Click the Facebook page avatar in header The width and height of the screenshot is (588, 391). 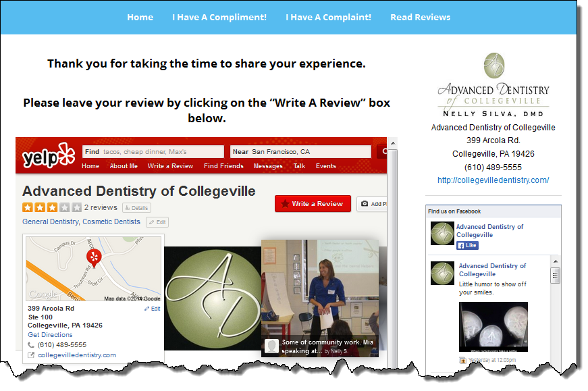coord(442,234)
